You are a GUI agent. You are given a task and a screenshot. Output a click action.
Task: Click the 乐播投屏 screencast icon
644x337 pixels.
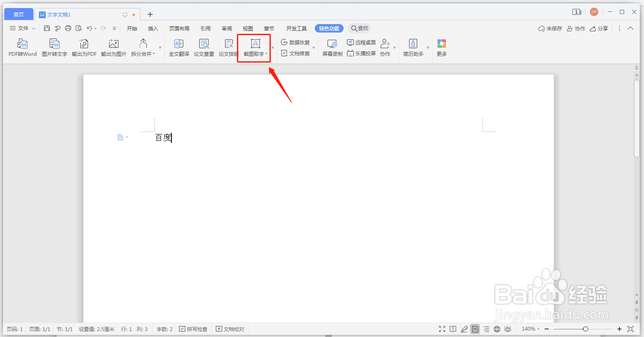(361, 53)
